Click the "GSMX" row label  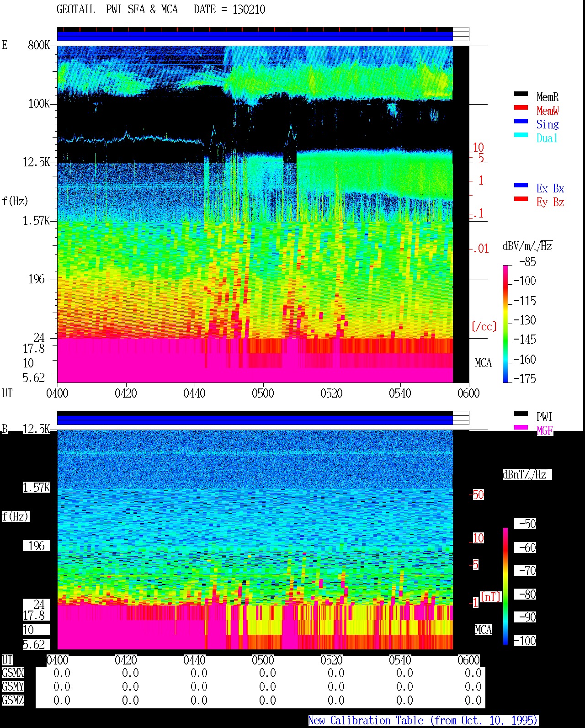(13, 673)
